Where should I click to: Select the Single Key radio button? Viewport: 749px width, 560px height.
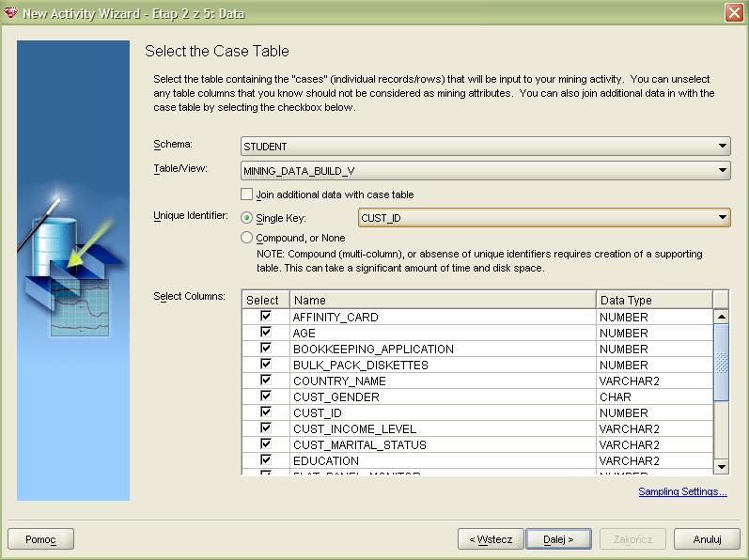click(246, 218)
